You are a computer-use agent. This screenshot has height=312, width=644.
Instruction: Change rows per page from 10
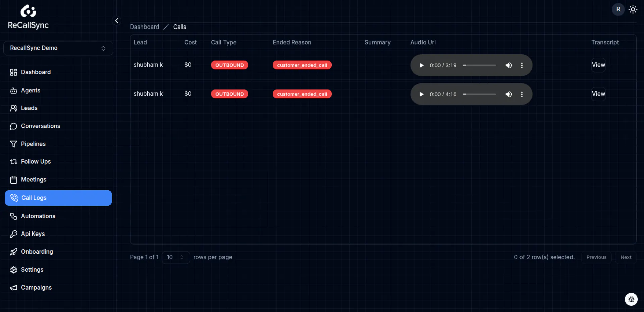coord(176,257)
